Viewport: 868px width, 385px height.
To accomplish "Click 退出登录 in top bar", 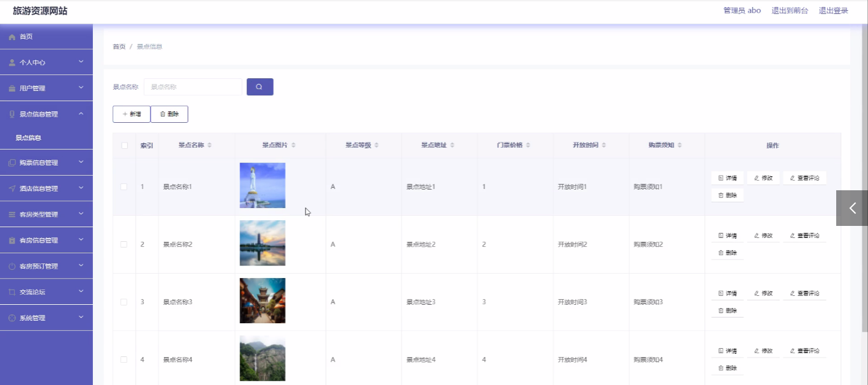I will click(x=833, y=11).
